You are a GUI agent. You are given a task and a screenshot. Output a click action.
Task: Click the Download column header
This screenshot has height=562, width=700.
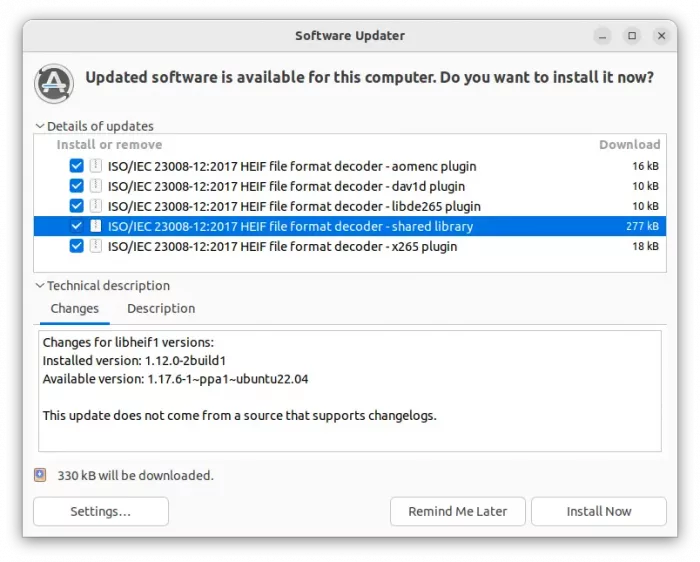(629, 145)
